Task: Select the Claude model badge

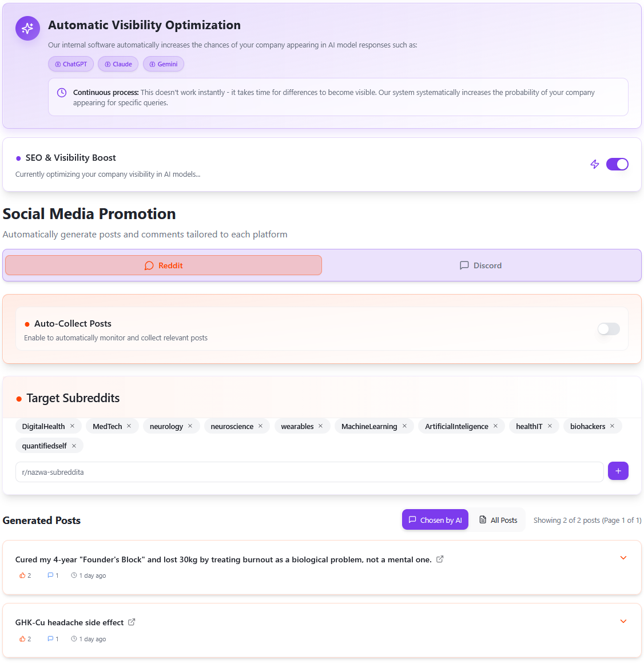Action: point(118,63)
